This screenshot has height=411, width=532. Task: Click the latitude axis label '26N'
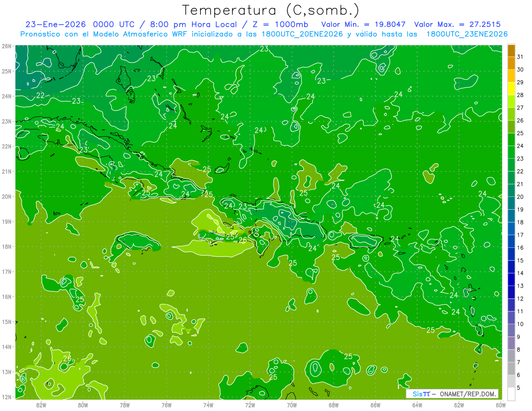click(x=6, y=46)
